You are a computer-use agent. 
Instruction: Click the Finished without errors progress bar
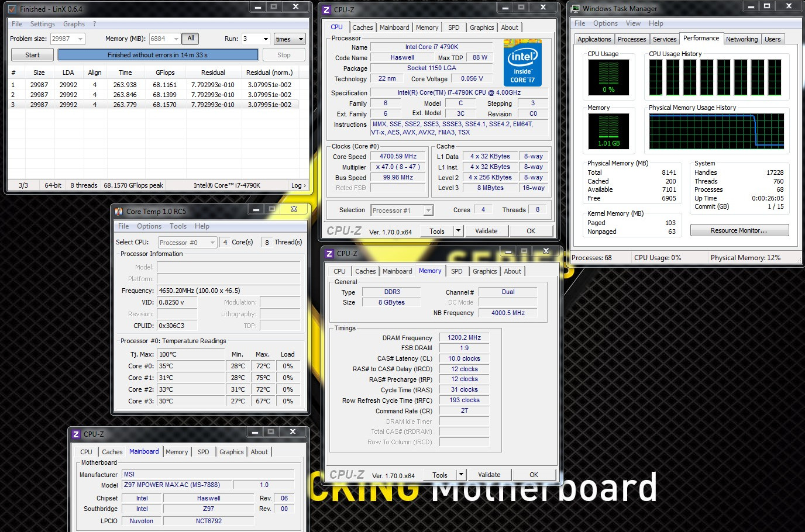[x=158, y=55]
